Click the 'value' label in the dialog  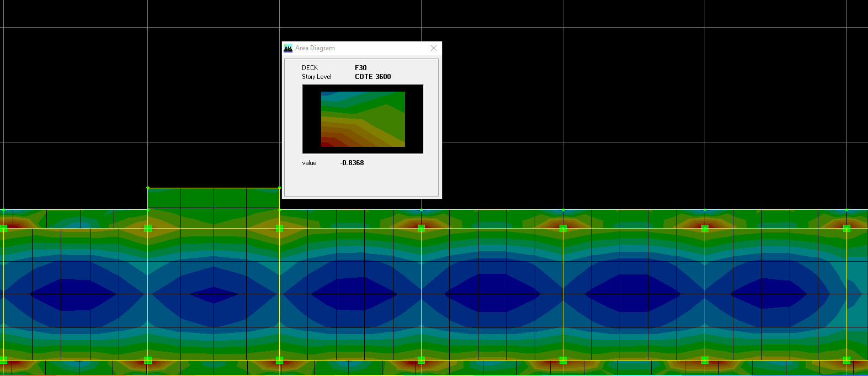pos(309,163)
